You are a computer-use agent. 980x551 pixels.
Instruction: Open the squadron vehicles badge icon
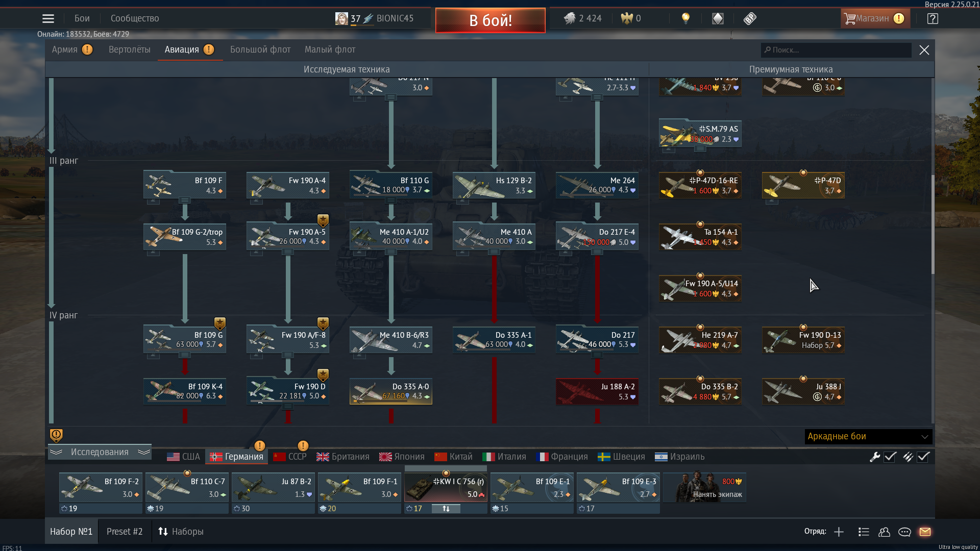coord(56,435)
